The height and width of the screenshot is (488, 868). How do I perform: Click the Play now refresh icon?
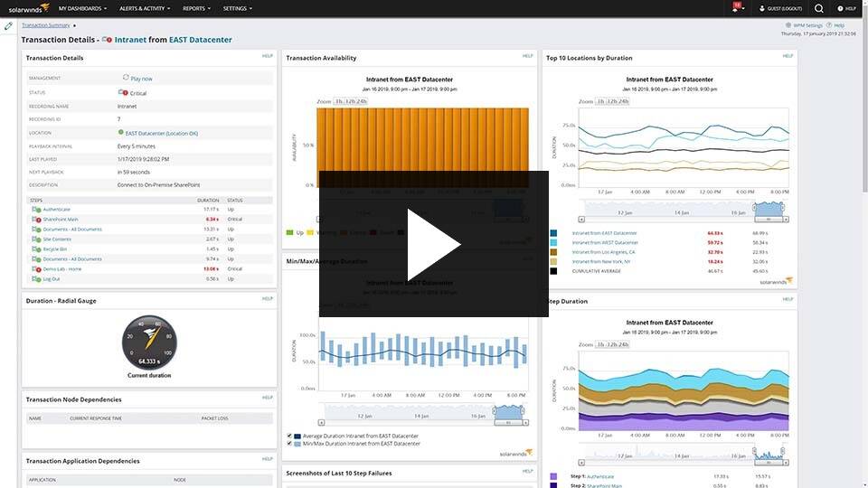(x=126, y=78)
